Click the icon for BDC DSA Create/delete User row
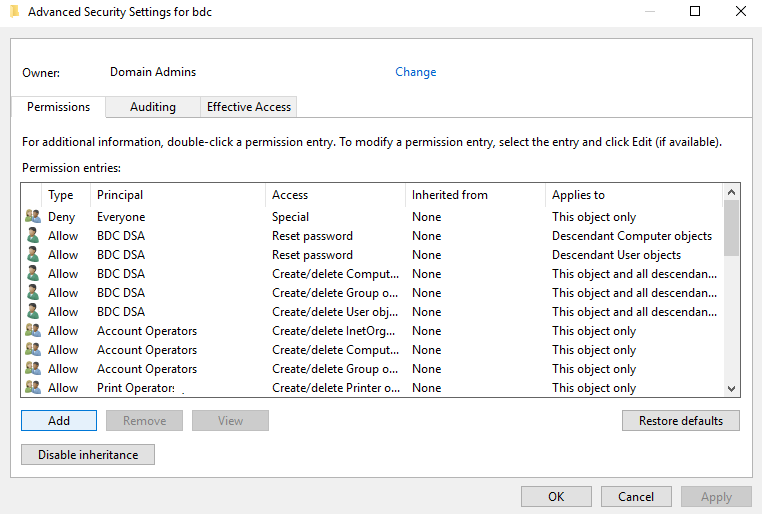This screenshot has height=514, width=762. point(33,312)
